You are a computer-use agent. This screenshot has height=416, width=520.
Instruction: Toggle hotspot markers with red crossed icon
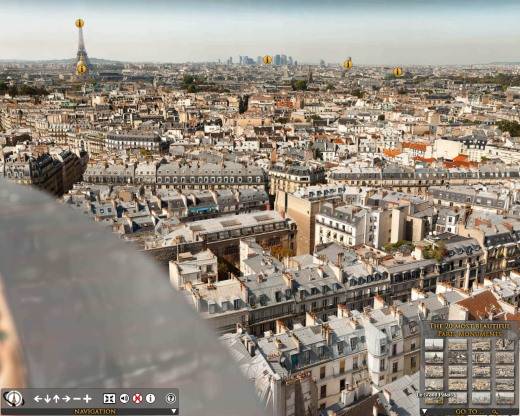coord(137,399)
